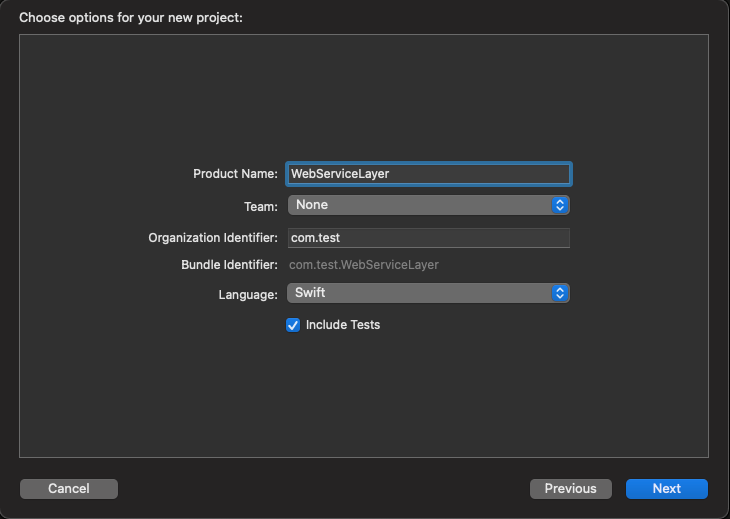Go back with the Previous button
Screen dimensions: 730x519
(x=571, y=489)
